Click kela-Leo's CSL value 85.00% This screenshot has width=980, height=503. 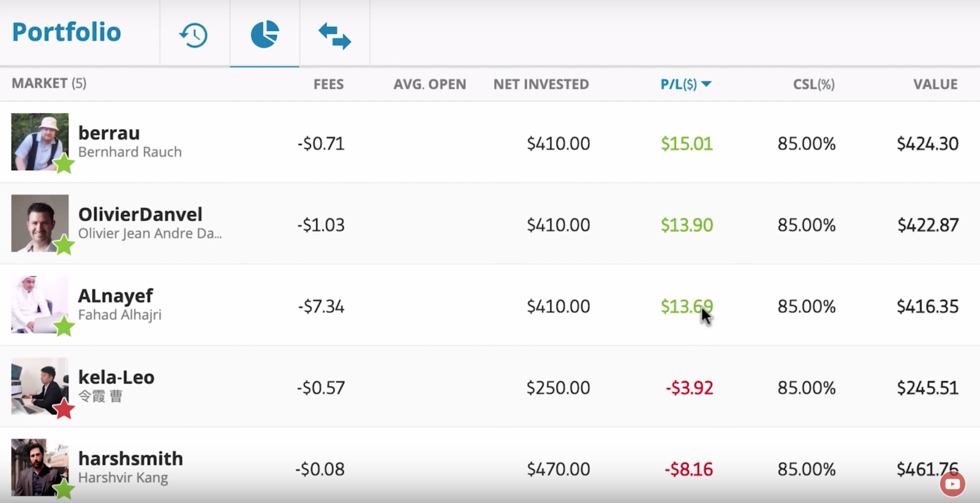[x=807, y=388]
